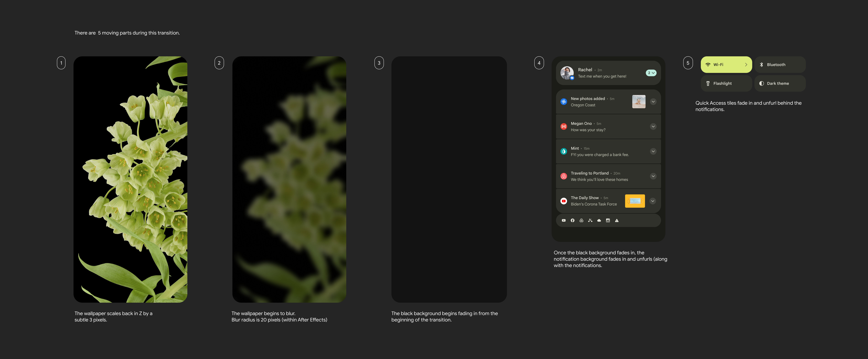Image resolution: width=868 pixels, height=359 pixels.
Task: Click "The Daily Show" notification title
Action: [585, 198]
